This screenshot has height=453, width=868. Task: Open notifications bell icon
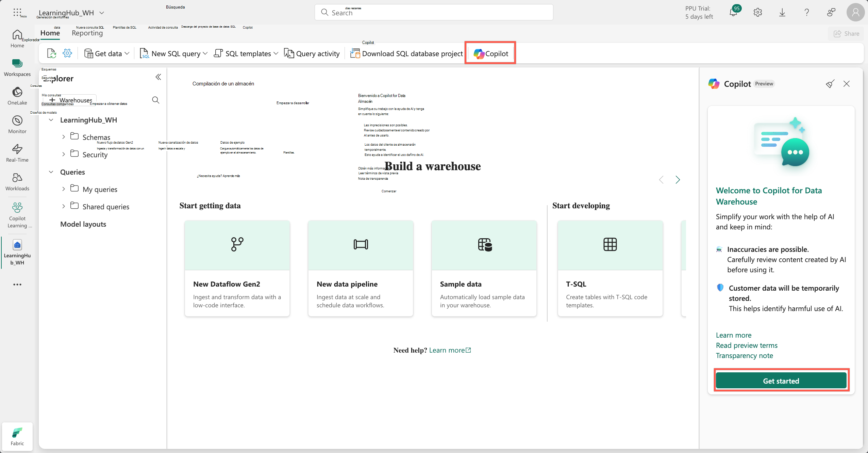coord(733,13)
